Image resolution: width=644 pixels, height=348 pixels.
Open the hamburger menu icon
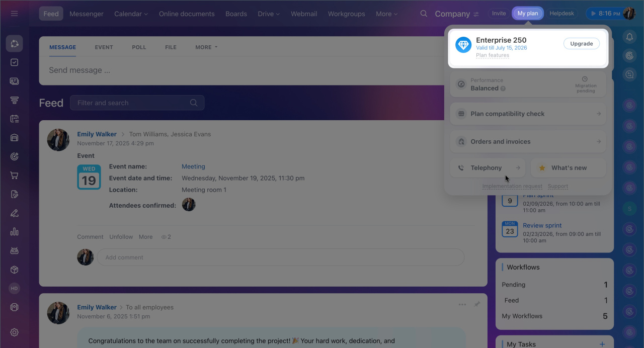coord(14,14)
